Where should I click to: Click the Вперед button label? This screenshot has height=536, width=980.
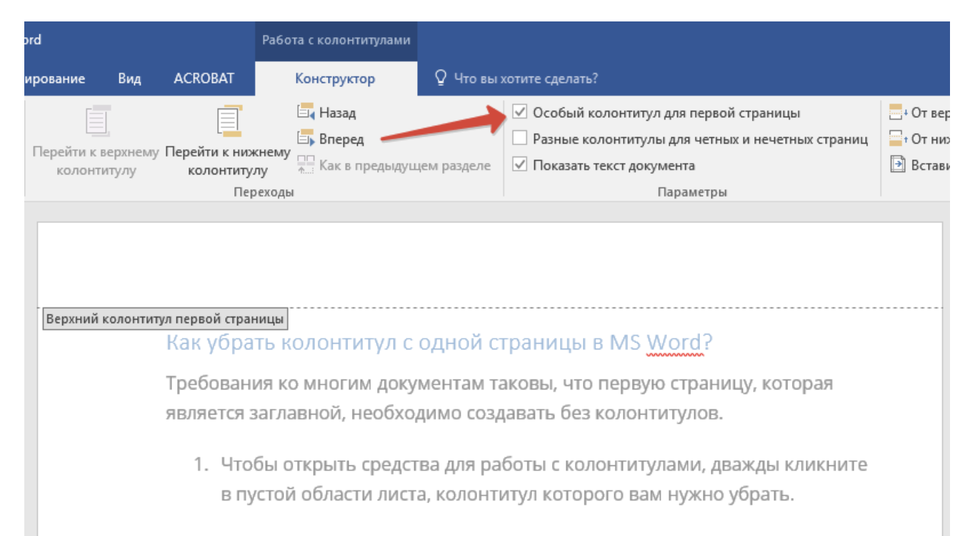341,139
